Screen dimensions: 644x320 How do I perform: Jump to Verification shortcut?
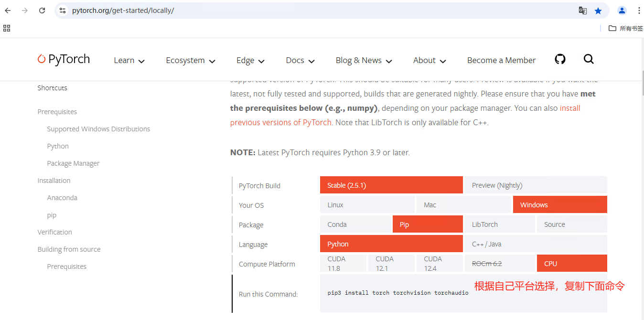click(55, 232)
